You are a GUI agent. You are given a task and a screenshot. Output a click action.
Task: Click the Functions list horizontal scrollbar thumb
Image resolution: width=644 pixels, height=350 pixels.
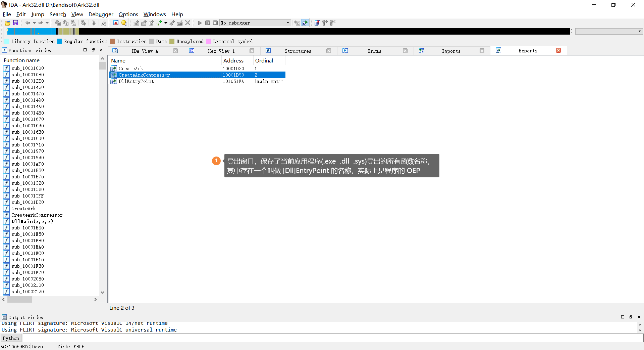[19, 299]
